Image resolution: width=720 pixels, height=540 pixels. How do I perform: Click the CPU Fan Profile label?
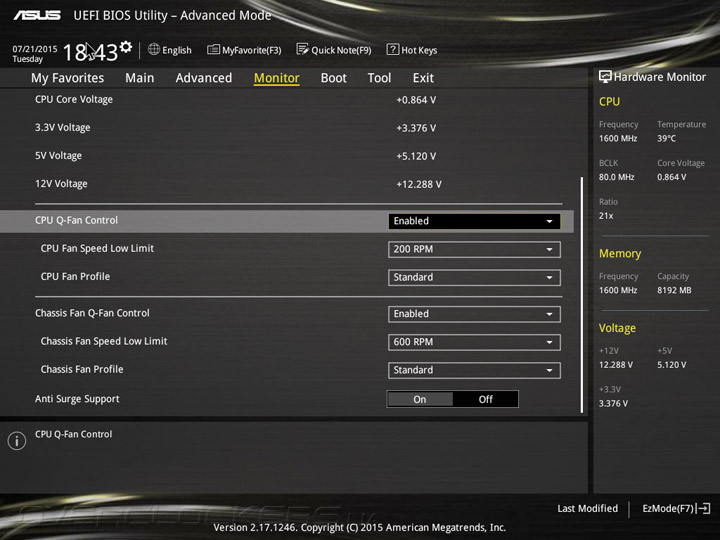point(75,276)
